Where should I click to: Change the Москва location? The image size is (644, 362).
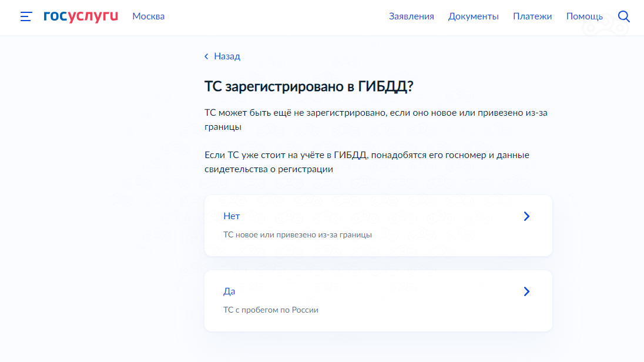(x=148, y=16)
